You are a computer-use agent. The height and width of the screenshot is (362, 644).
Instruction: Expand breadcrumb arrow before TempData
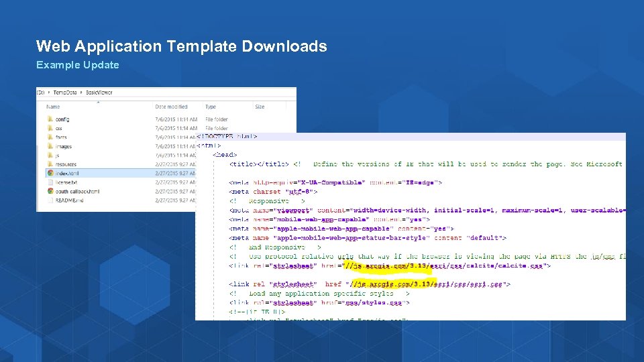(x=49, y=93)
